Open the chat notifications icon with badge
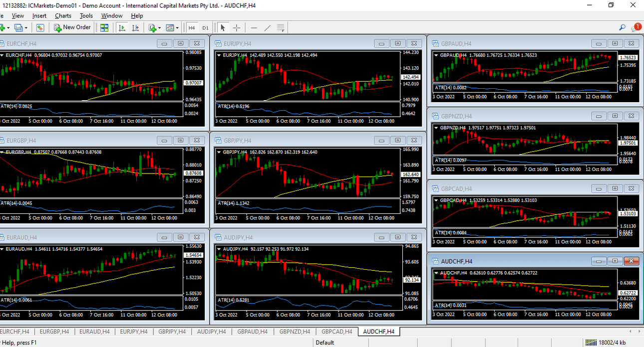Image resolution: width=644 pixels, height=347 pixels. point(636,27)
